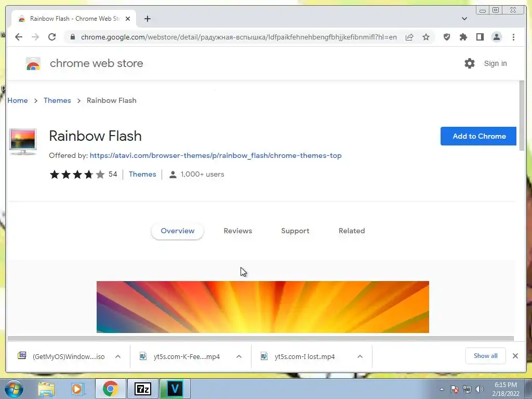Close the downloads bar
The width and height of the screenshot is (532, 399).
[x=515, y=356]
